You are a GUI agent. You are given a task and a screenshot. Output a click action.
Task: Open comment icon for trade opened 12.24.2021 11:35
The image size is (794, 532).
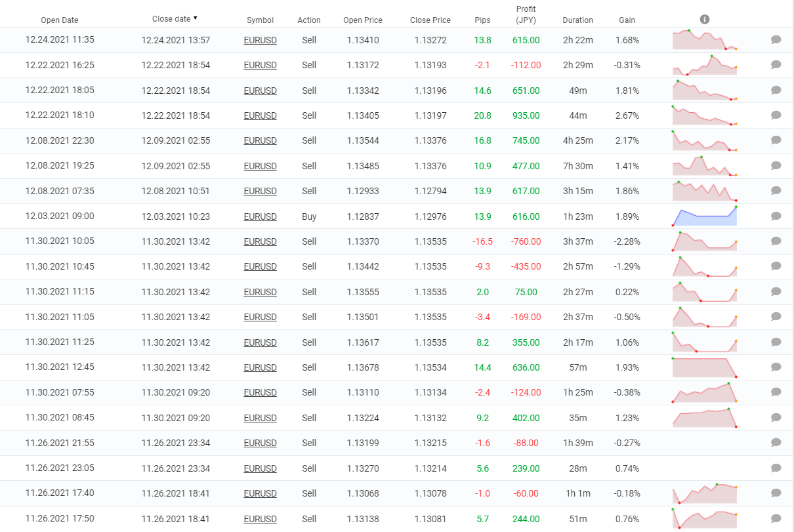776,40
